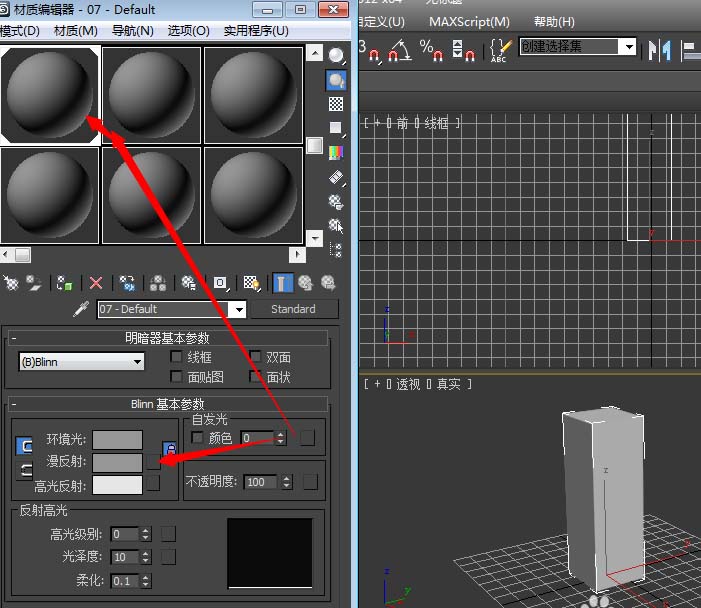Pick material from object with eyedropper
The width and height of the screenshot is (701, 608).
[81, 309]
